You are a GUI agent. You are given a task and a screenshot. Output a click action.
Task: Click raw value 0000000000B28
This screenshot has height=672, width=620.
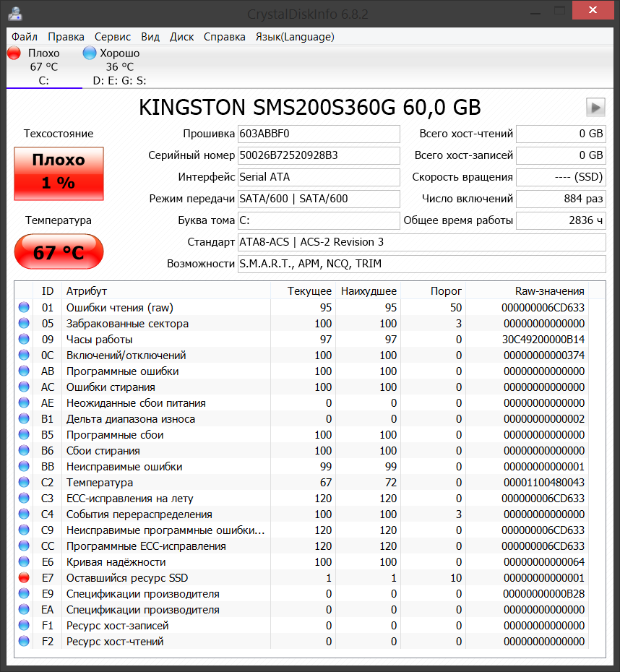543,594
